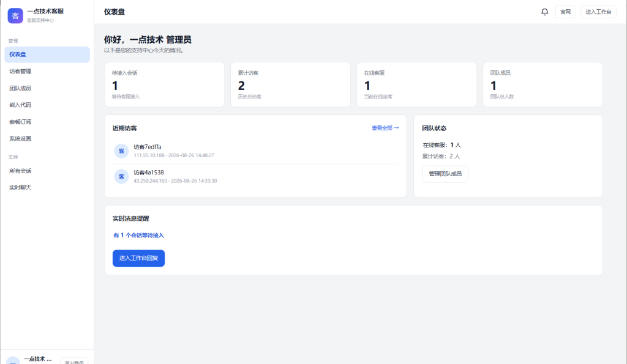Open 实时聊天 in the sidebar
The image size is (627, 364).
click(47, 187)
